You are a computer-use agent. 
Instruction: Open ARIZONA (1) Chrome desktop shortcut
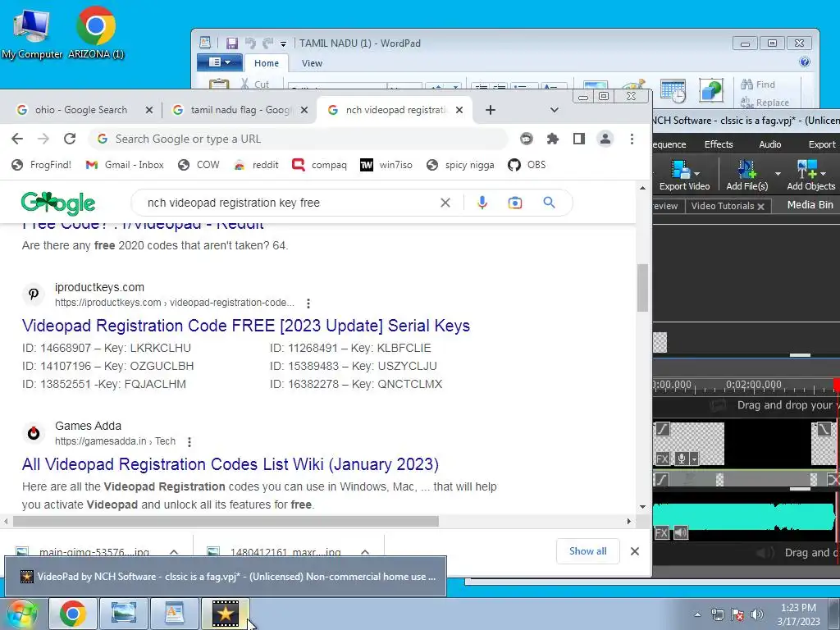(x=96, y=32)
